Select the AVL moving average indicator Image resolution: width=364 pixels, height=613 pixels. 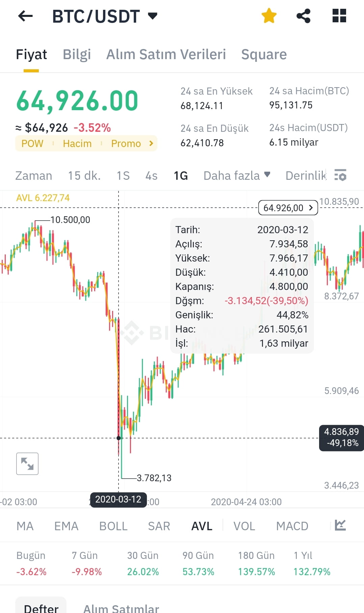tap(202, 526)
